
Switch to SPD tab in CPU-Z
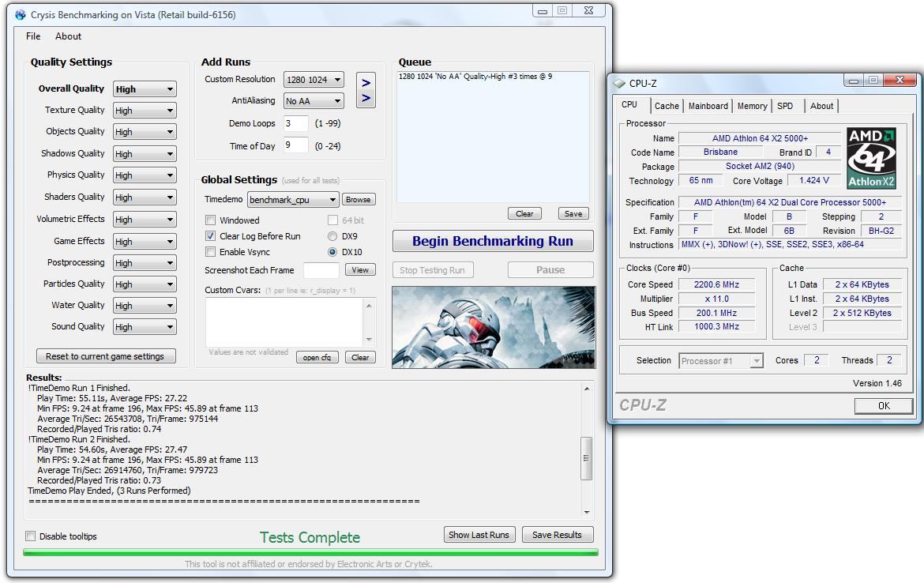pos(785,106)
